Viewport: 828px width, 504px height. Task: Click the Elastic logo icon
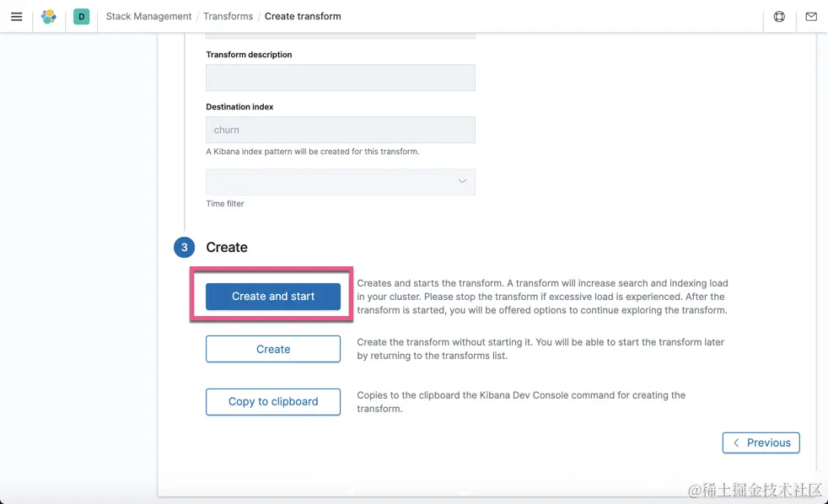(49, 16)
